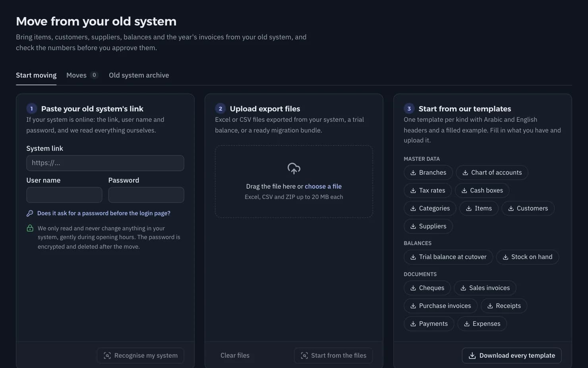Click the heading Move from your old system
The width and height of the screenshot is (588, 368).
coord(96,21)
